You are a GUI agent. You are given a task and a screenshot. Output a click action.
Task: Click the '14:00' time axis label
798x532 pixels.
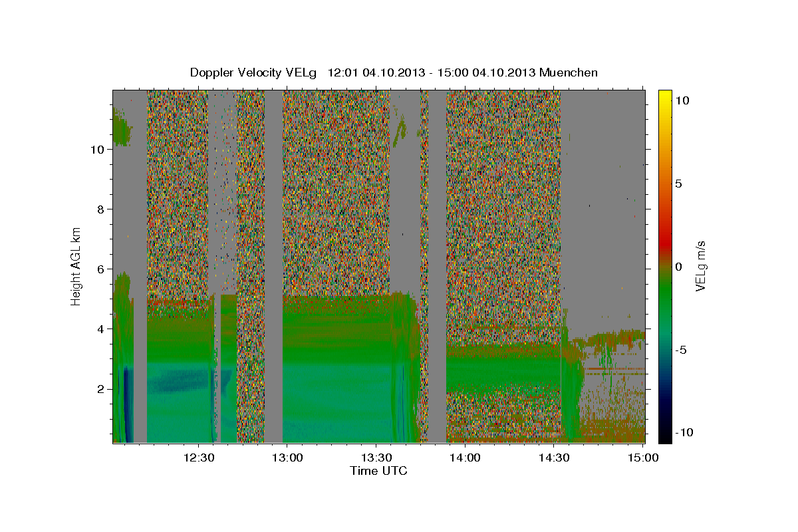[x=465, y=458]
